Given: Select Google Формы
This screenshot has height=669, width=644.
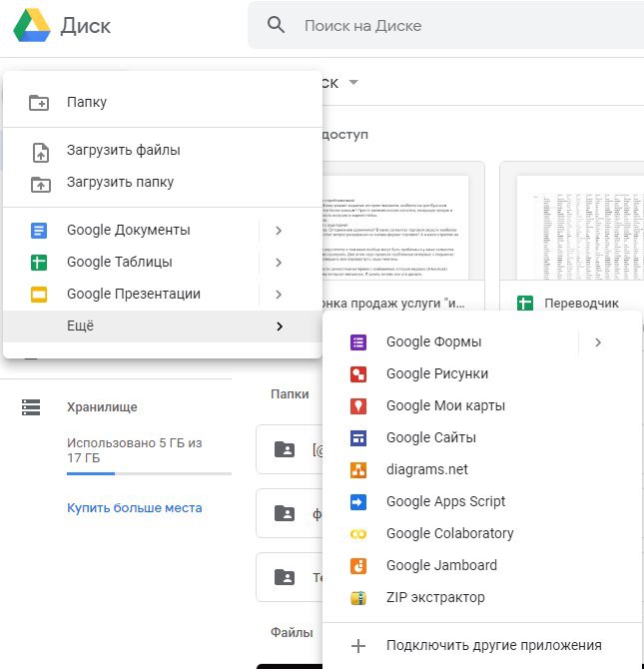Looking at the screenshot, I should [x=482, y=342].
